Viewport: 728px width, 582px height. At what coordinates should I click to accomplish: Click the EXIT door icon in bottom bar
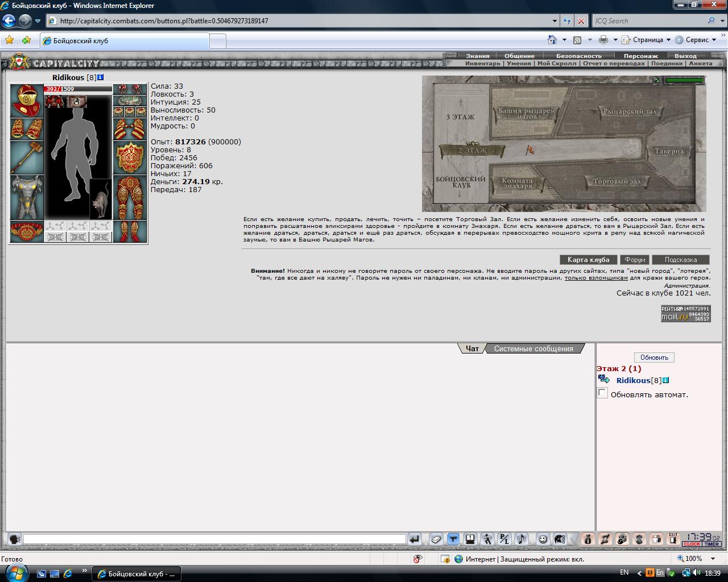[x=673, y=539]
